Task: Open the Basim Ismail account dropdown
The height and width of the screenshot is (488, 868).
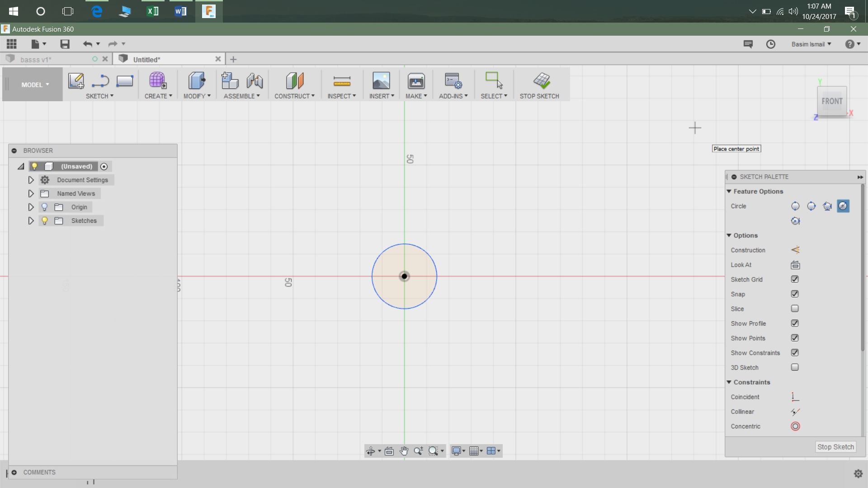Action: (x=811, y=44)
